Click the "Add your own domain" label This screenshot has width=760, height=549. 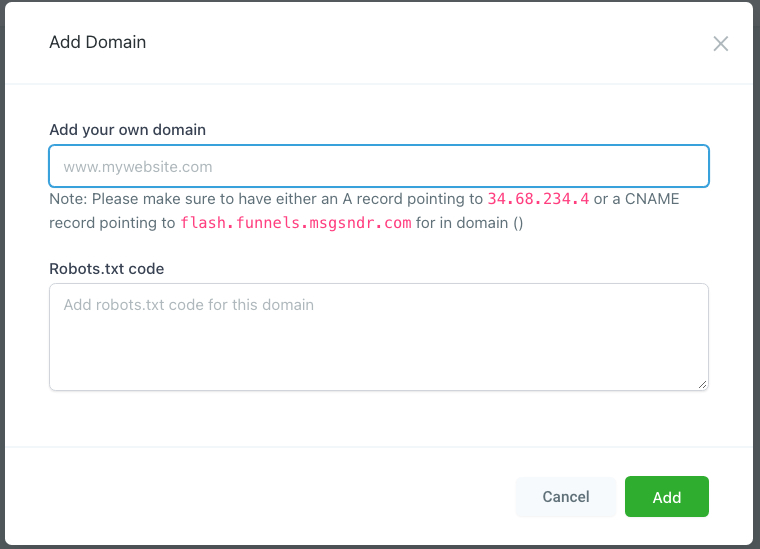tap(128, 130)
